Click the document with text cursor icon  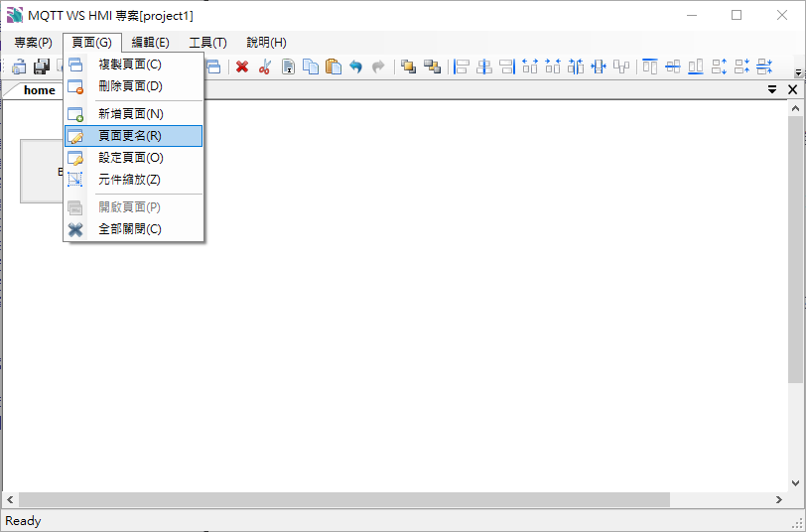(x=288, y=66)
